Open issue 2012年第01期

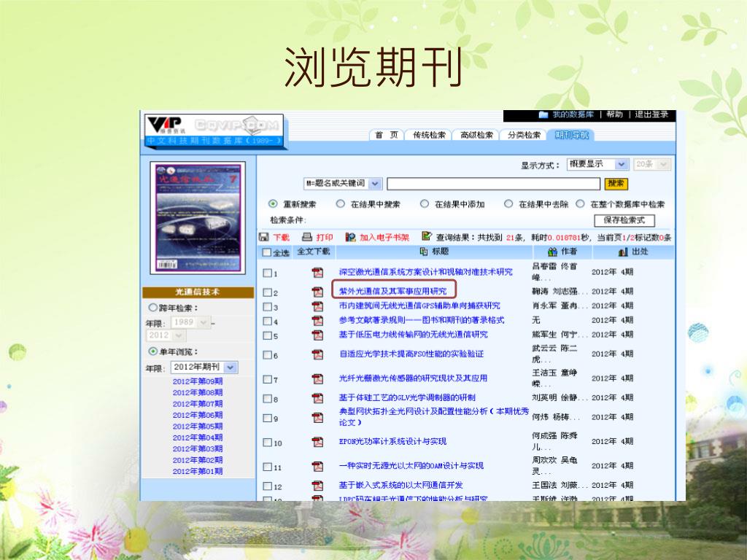coord(197,472)
